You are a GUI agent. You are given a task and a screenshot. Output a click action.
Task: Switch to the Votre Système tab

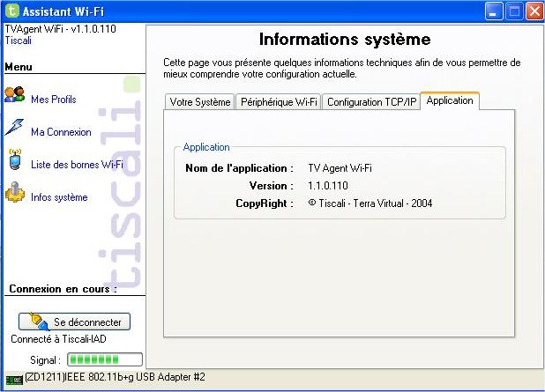click(200, 101)
